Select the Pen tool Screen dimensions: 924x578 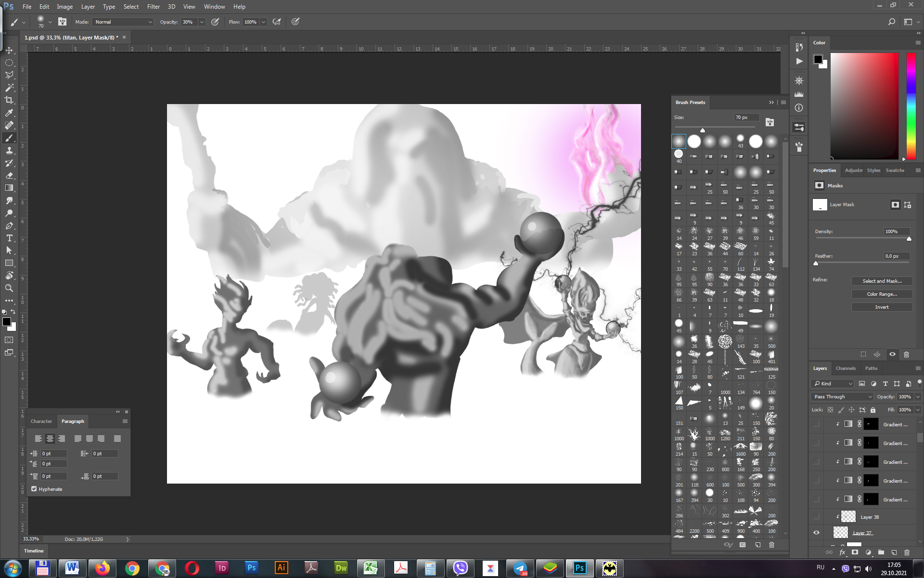coord(9,225)
